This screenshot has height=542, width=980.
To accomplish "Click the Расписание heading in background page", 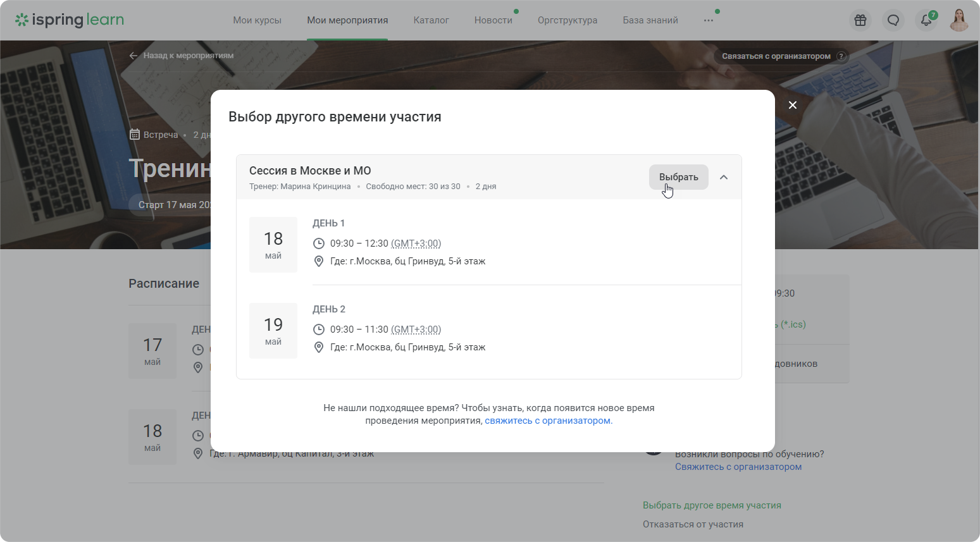I will [x=164, y=283].
